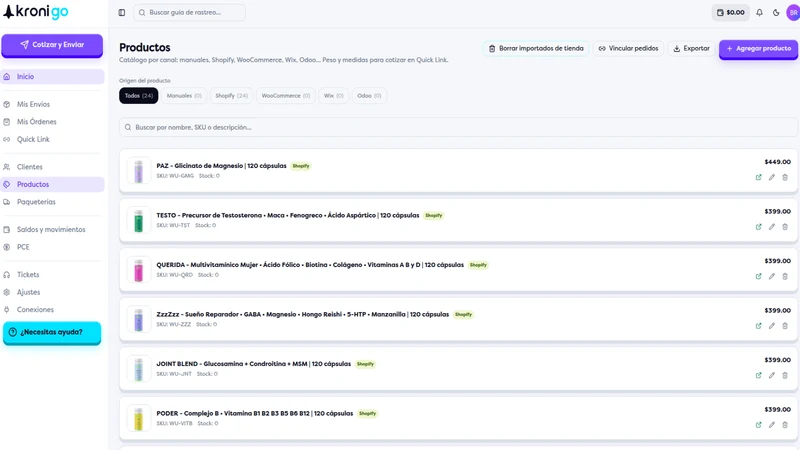
Task: Delete the JOINT BLEND product
Action: [785, 376]
